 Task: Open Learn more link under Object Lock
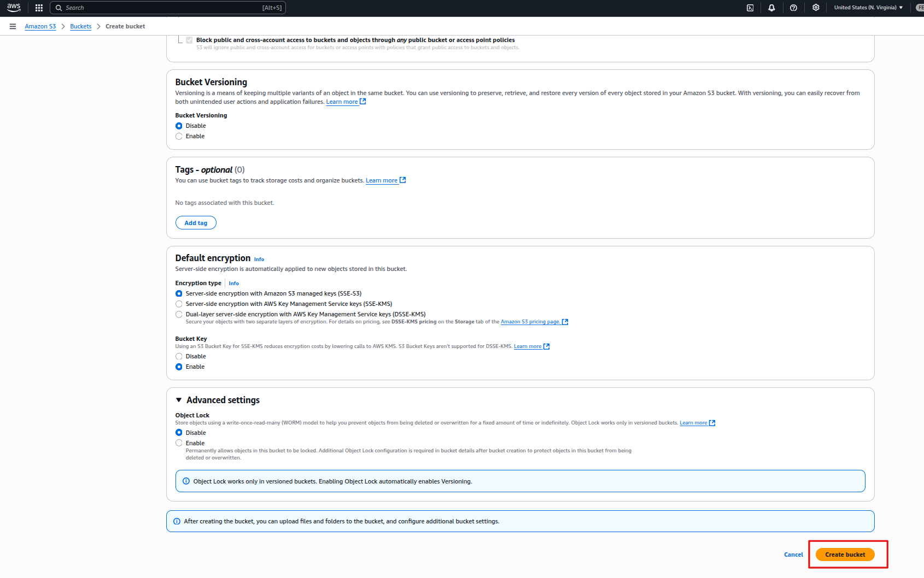coord(693,423)
